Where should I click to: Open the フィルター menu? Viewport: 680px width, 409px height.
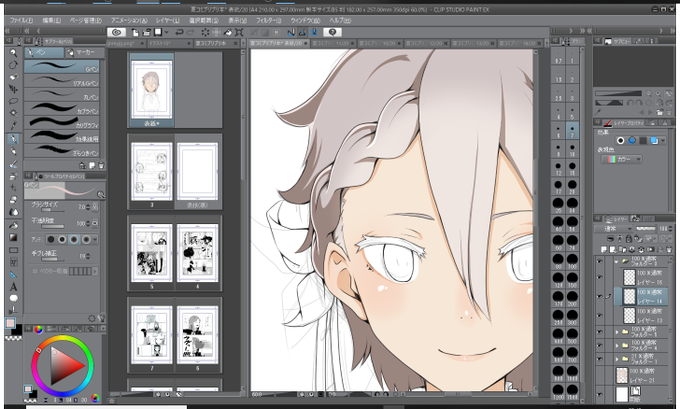(x=268, y=20)
